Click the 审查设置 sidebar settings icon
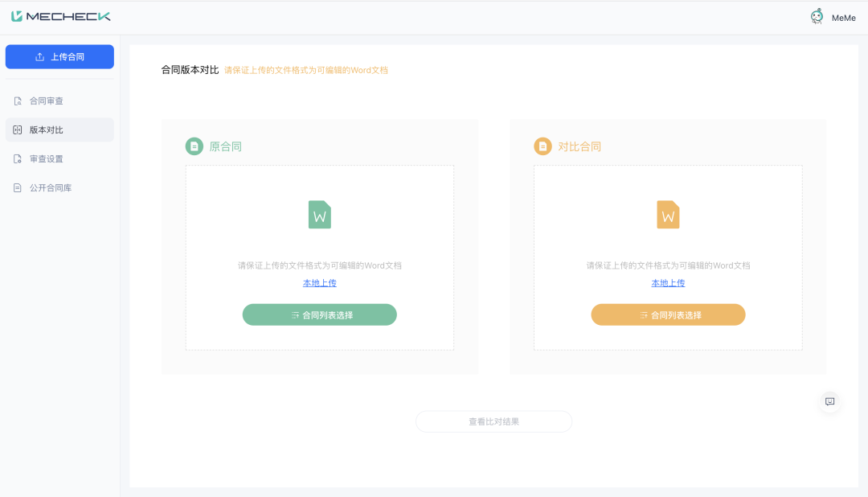Viewport: 868px width, 497px height. pyautogui.click(x=18, y=159)
